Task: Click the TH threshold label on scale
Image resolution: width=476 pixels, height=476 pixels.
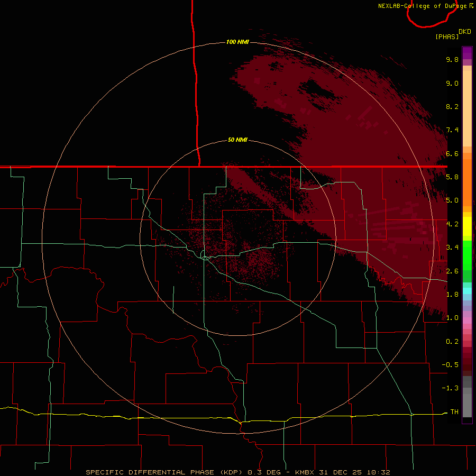Action: [x=454, y=412]
